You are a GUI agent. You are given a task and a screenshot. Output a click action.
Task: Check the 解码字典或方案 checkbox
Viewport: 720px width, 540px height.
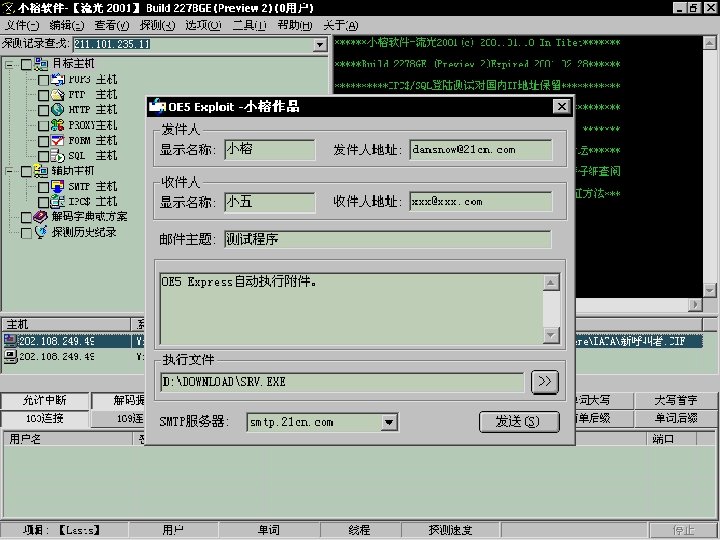coord(27,218)
